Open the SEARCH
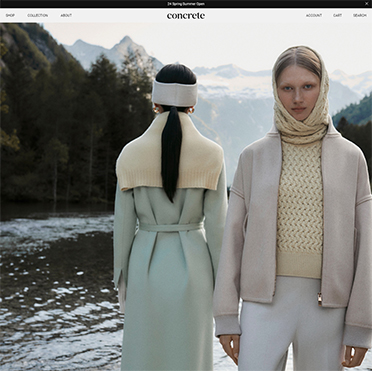 point(360,15)
